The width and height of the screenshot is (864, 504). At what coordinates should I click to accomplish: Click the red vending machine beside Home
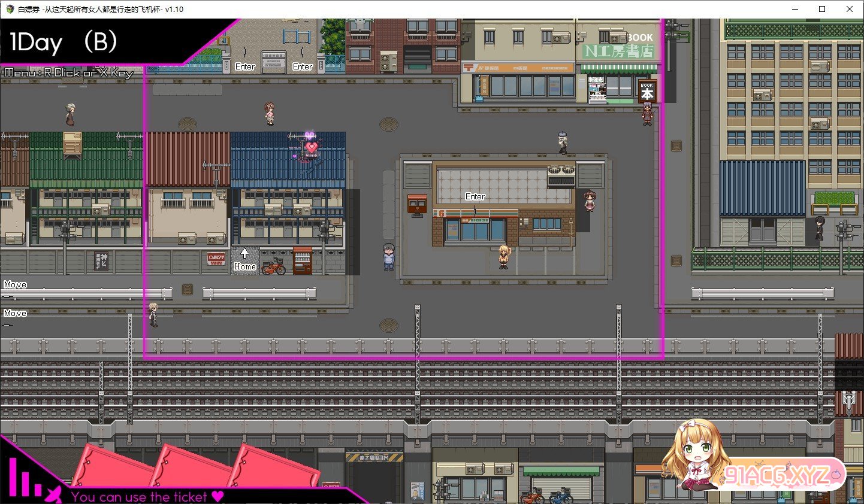tap(302, 260)
